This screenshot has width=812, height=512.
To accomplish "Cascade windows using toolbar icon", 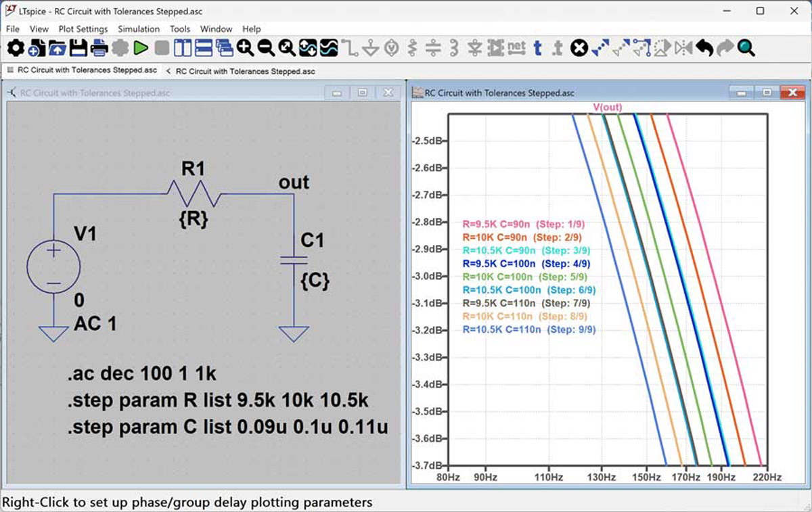I will (x=224, y=48).
